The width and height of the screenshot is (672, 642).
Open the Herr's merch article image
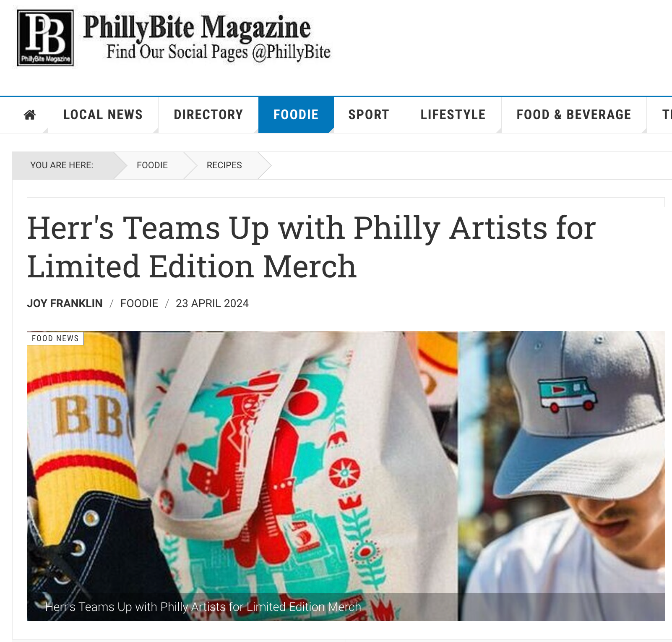click(x=346, y=476)
